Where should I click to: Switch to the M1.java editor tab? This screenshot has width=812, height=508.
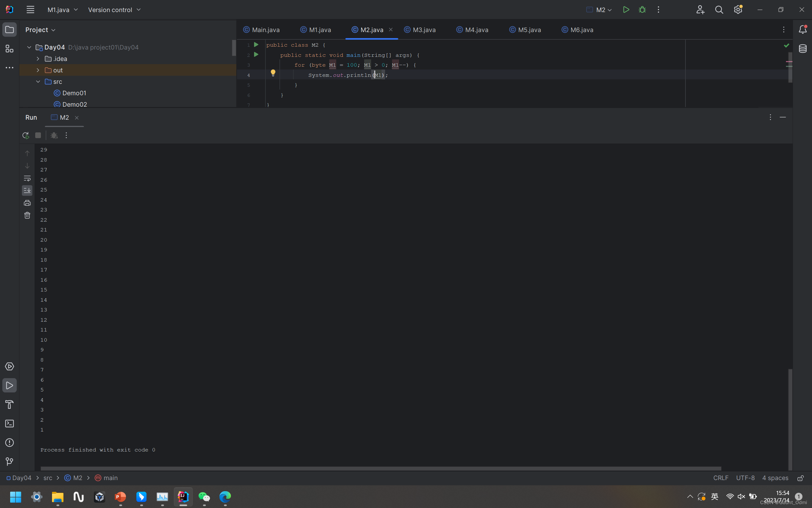(315, 30)
